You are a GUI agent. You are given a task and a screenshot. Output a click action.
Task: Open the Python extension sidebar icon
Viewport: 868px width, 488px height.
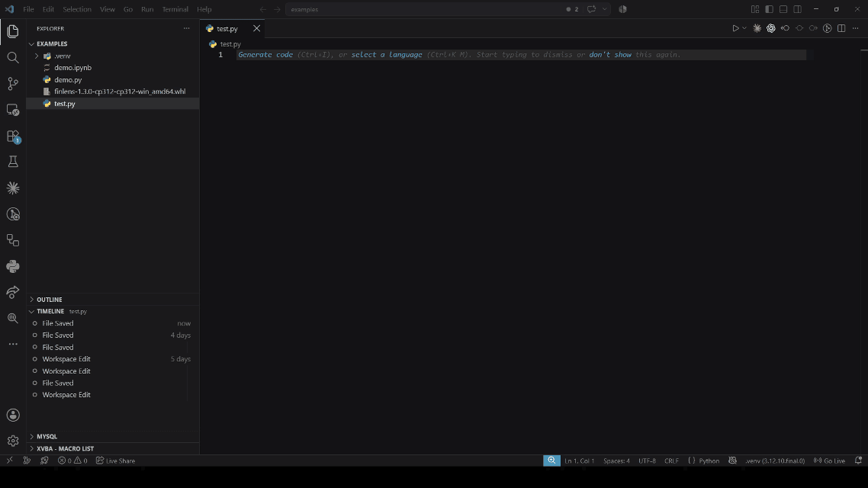pos(13,266)
